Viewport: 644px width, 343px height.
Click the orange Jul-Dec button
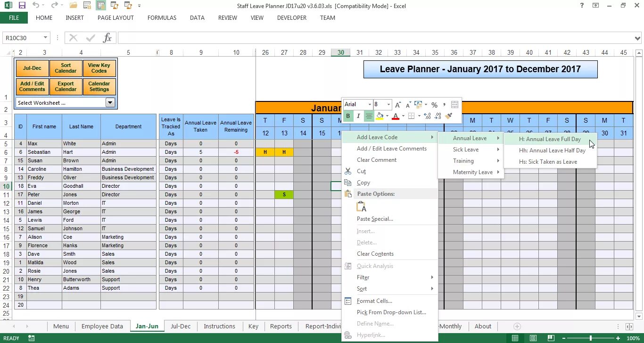(32, 68)
